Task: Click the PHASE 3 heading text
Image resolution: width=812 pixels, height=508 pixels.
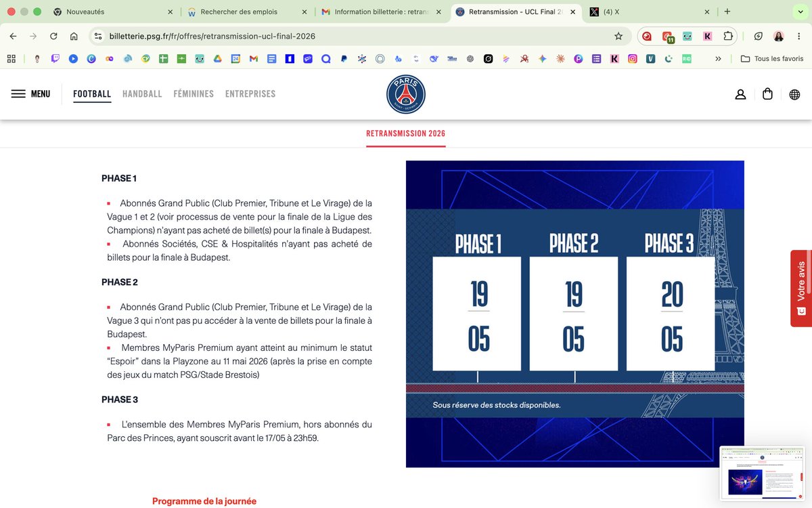Action: [x=120, y=400]
